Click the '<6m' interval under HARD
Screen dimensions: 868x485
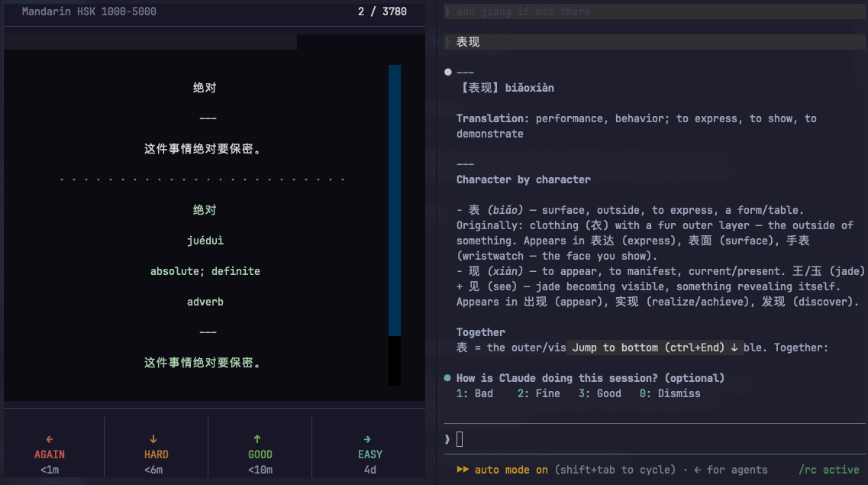(x=153, y=470)
